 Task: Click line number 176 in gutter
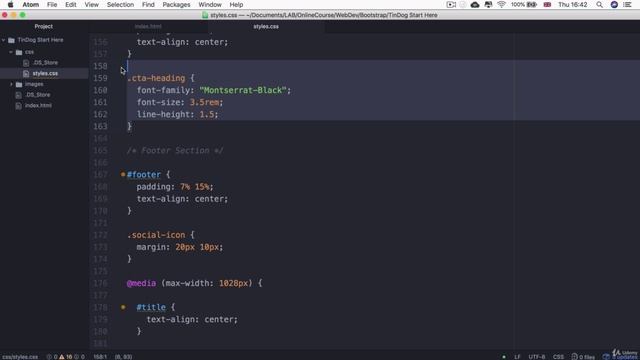tap(100, 283)
